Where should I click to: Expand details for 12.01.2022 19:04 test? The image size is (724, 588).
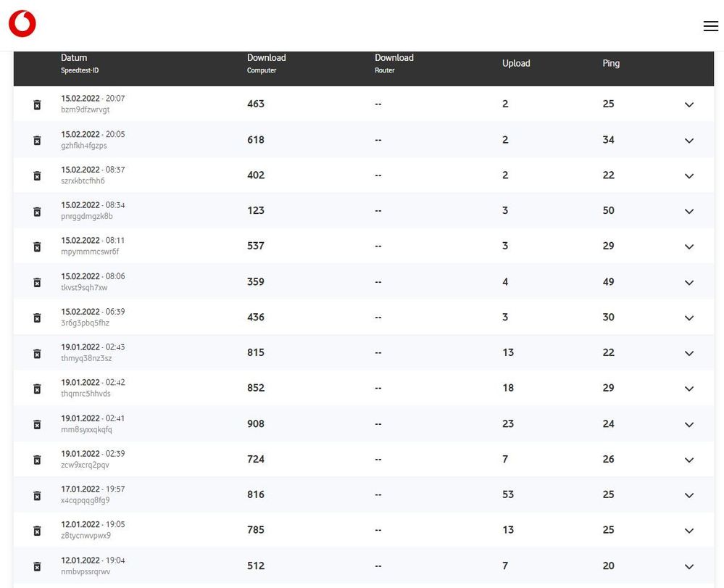click(x=689, y=567)
